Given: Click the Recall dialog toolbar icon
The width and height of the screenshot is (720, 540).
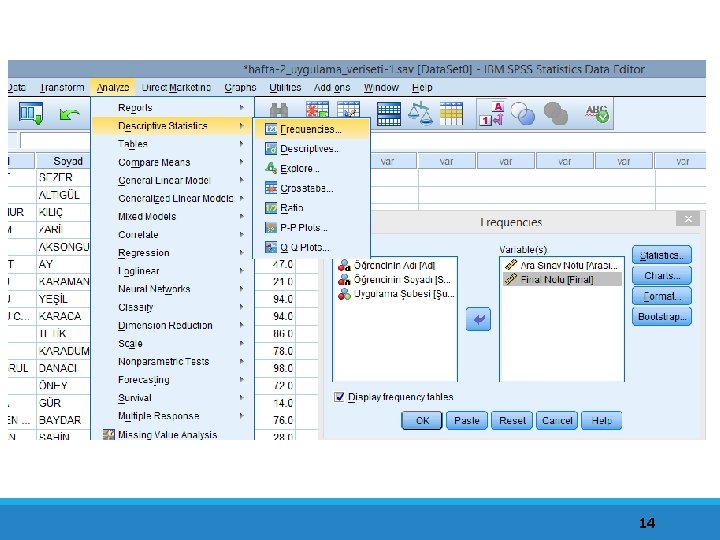Looking at the screenshot, I should [31, 113].
